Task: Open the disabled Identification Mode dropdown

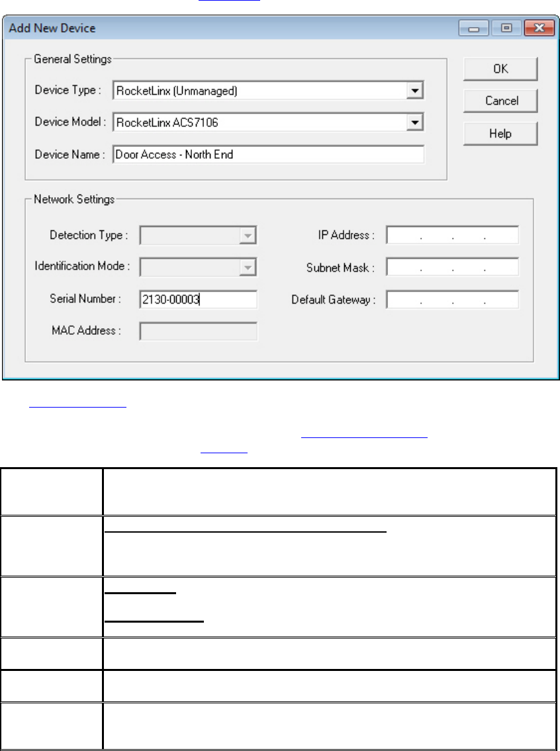Action: [199, 267]
